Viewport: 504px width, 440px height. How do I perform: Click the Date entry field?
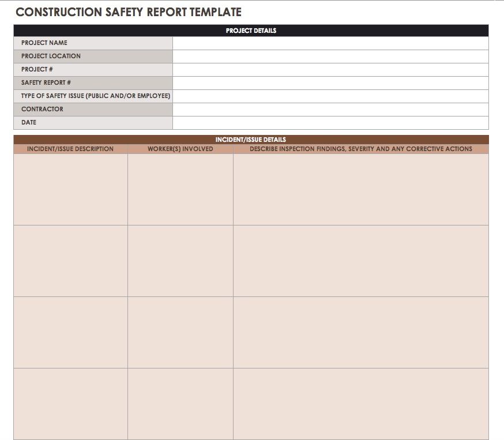tap(330, 123)
